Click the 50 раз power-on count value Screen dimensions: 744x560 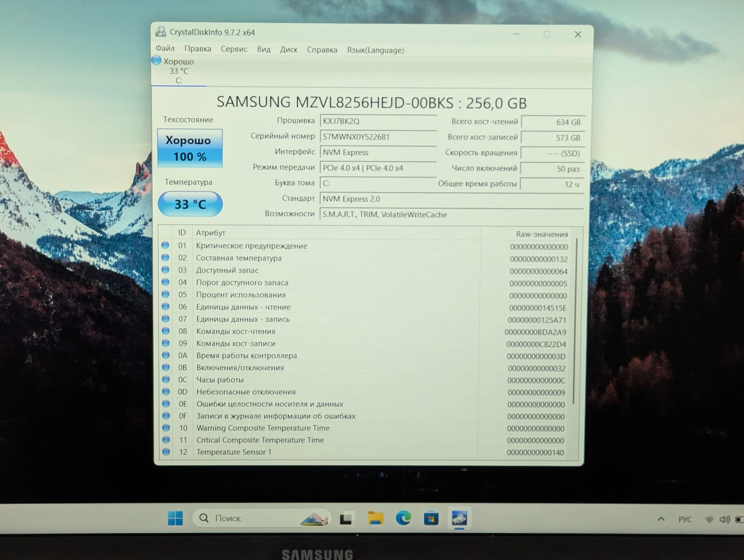pos(552,169)
